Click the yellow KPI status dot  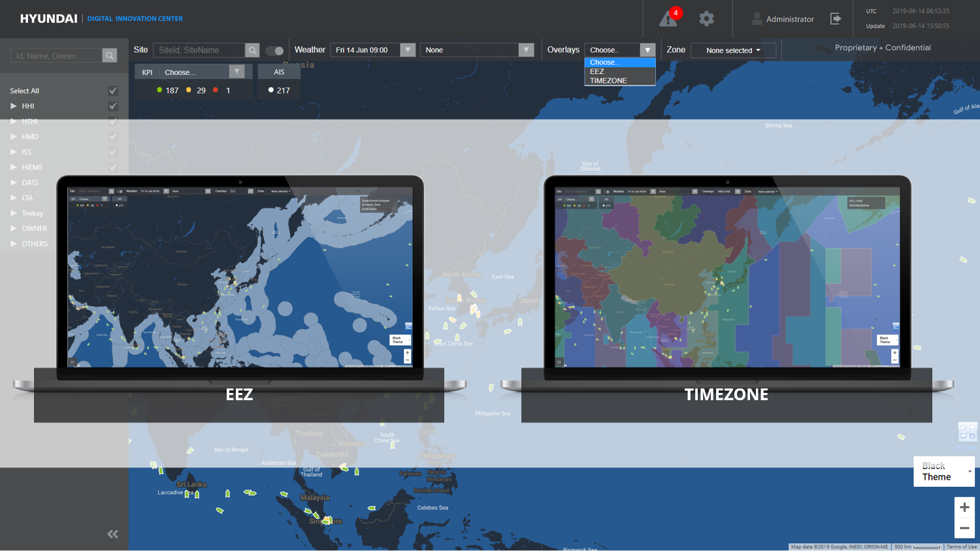tap(189, 90)
